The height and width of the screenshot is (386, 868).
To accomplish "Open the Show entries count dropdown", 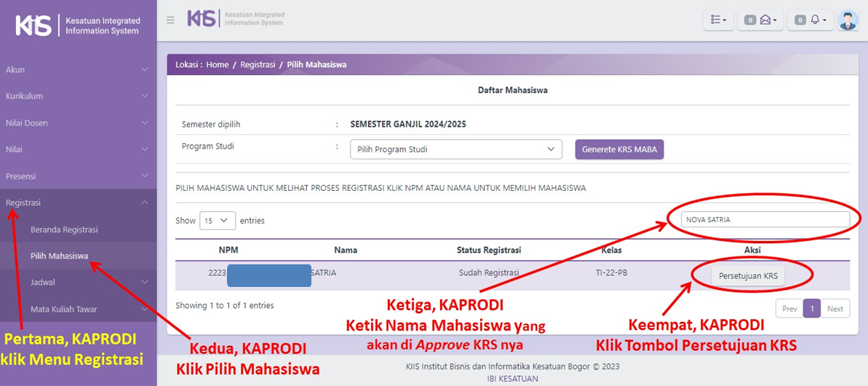I will pos(217,221).
